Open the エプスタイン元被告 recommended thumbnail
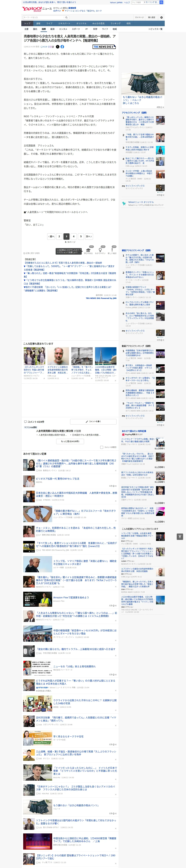 coord(58,356)
